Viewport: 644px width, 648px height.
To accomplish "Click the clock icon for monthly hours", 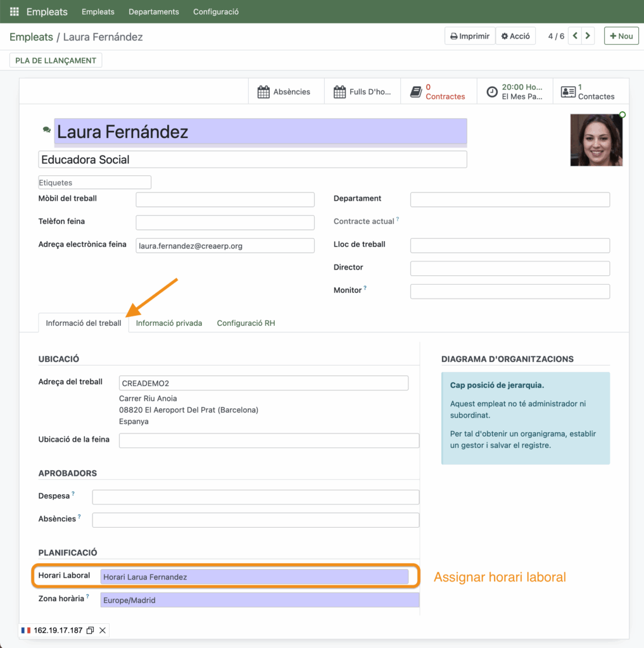I will 492,92.
